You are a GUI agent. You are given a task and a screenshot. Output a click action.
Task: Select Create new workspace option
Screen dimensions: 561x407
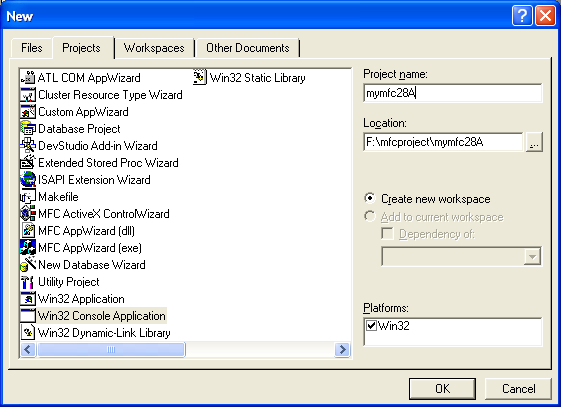tap(427, 198)
